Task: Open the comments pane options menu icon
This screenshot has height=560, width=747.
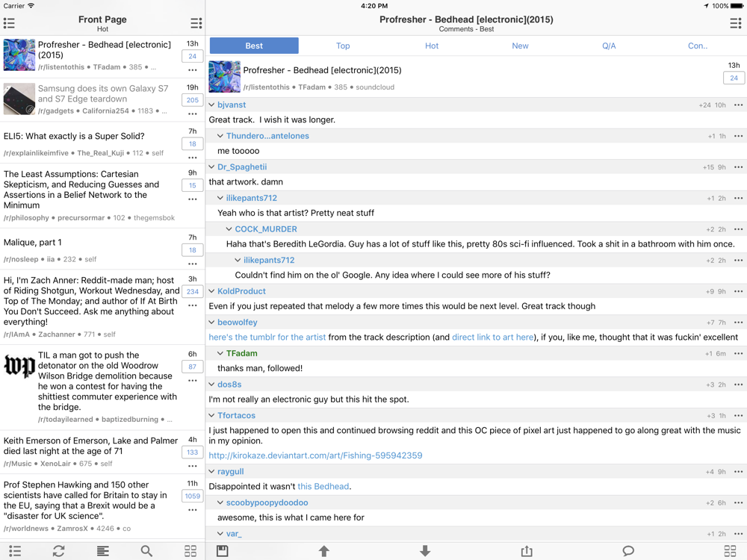Action: click(736, 23)
